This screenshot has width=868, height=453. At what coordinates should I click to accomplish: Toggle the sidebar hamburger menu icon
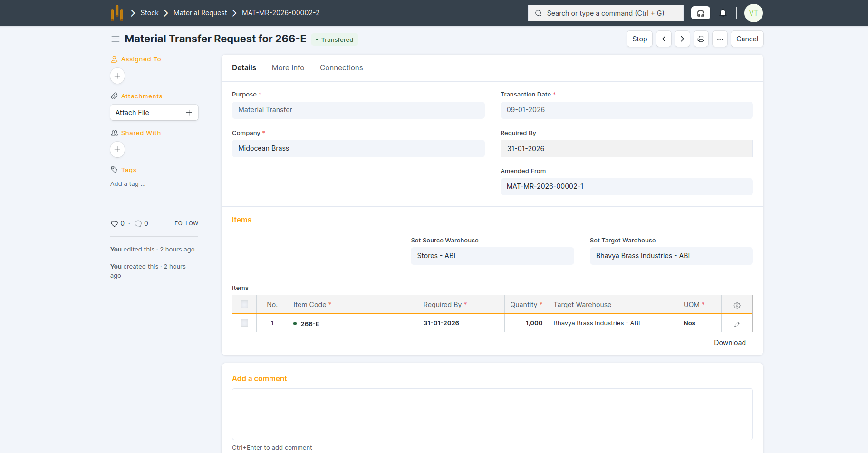(115, 39)
